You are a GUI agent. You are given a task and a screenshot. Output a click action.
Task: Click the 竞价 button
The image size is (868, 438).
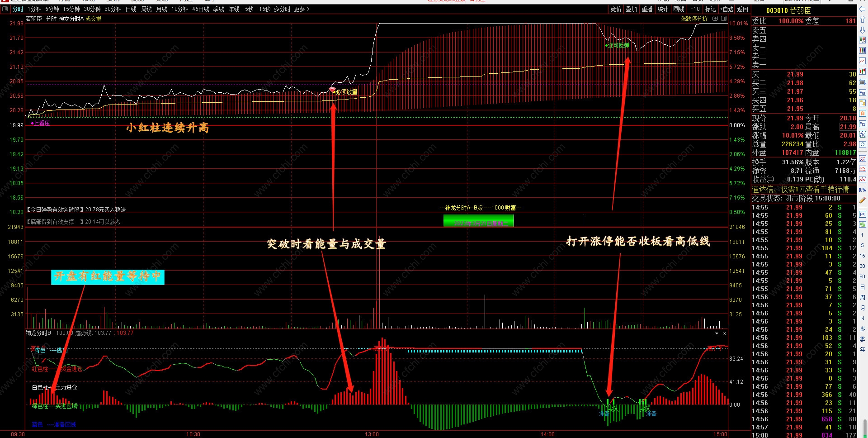(616, 9)
